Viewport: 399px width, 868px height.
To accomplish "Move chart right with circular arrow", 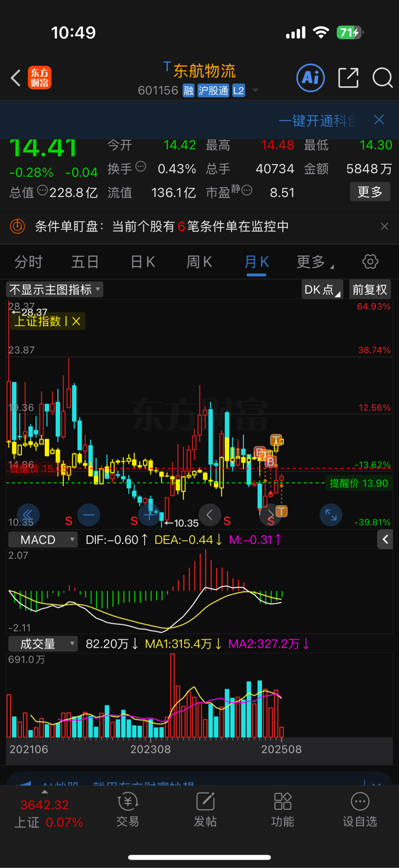I will click(270, 515).
